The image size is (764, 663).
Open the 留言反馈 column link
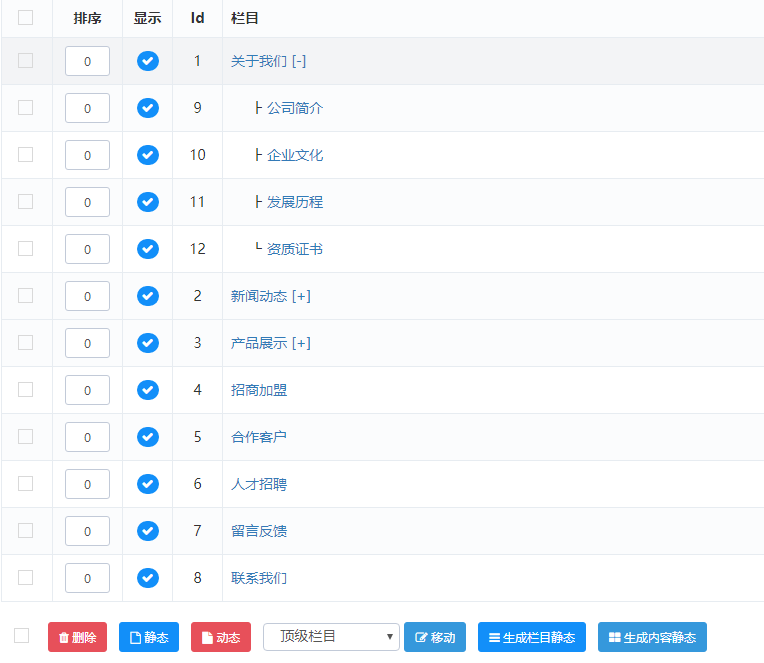[x=259, y=531]
